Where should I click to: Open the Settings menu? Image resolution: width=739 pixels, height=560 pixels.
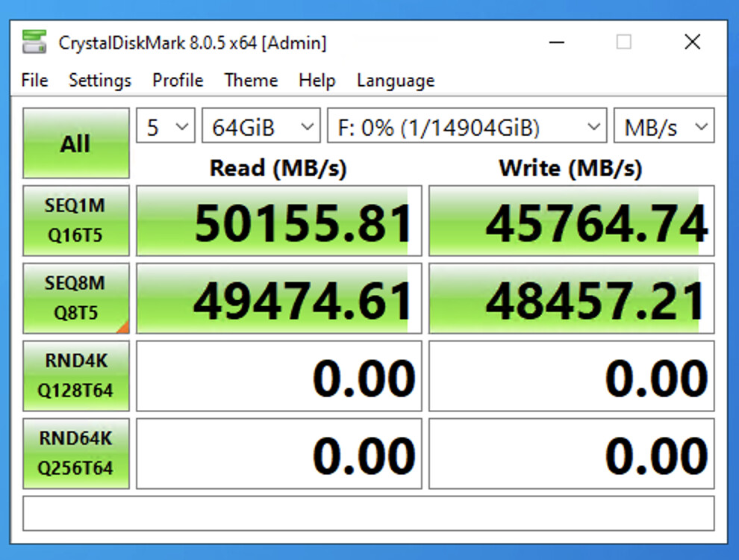[x=99, y=81]
